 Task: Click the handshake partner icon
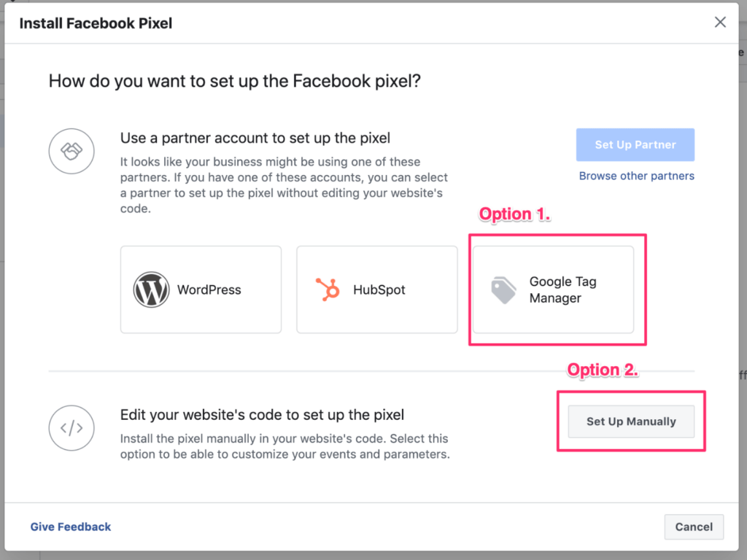coord(71,152)
